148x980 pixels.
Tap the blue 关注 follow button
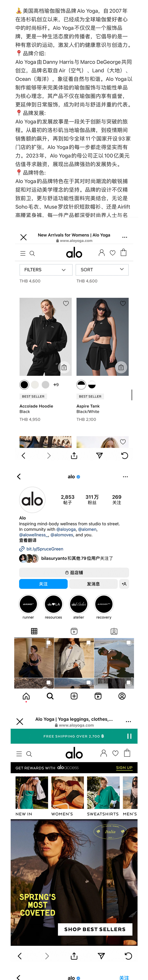pyautogui.click(x=43, y=584)
